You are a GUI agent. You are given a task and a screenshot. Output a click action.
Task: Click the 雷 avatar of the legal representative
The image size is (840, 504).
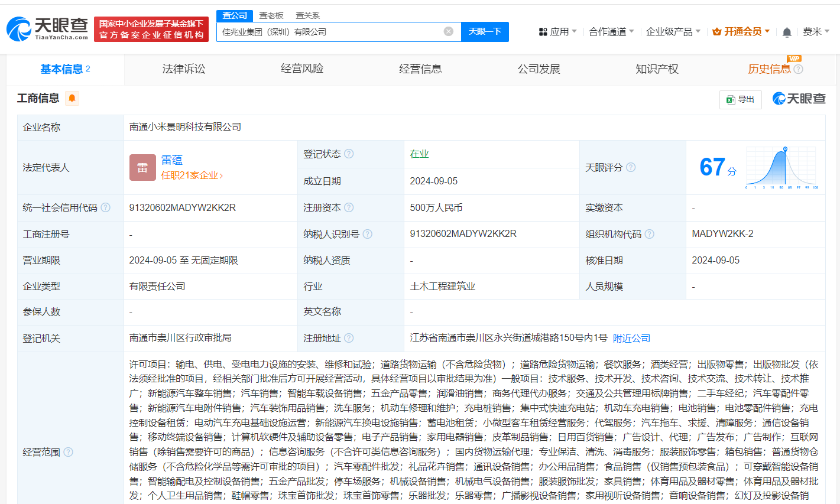tap(142, 167)
